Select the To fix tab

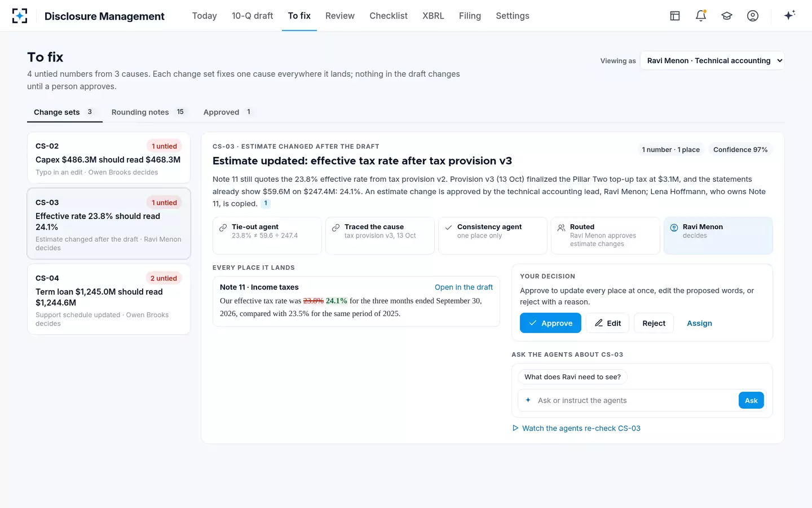click(299, 16)
